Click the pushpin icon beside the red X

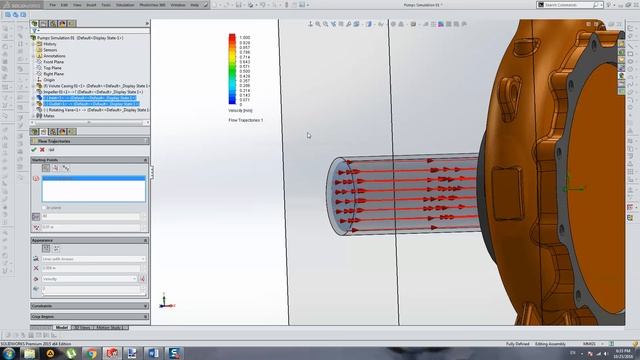pyautogui.click(x=51, y=150)
